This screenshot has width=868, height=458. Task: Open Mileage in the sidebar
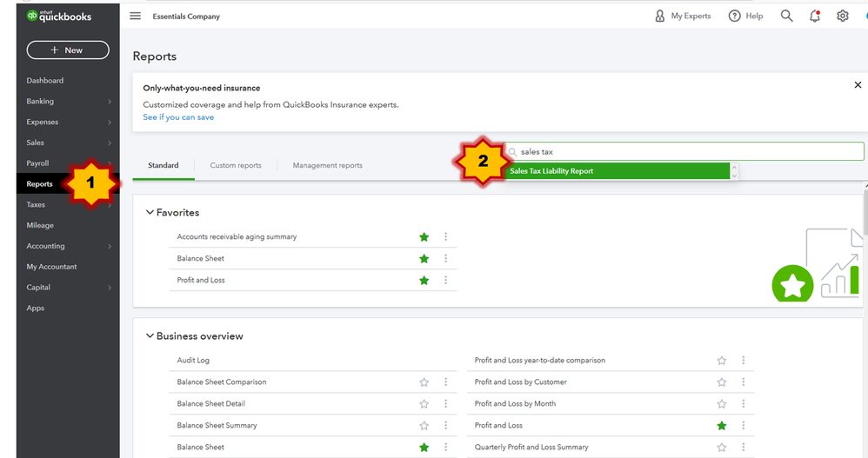pyautogui.click(x=40, y=225)
